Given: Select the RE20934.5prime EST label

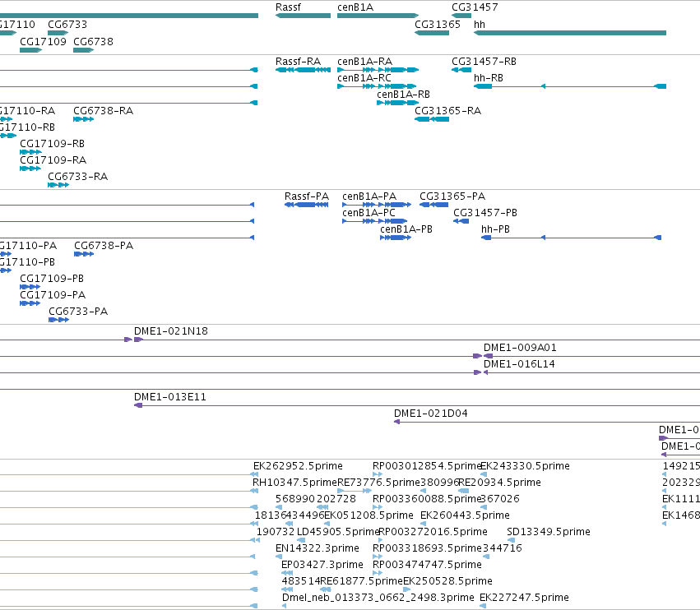Looking at the screenshot, I should [499, 483].
